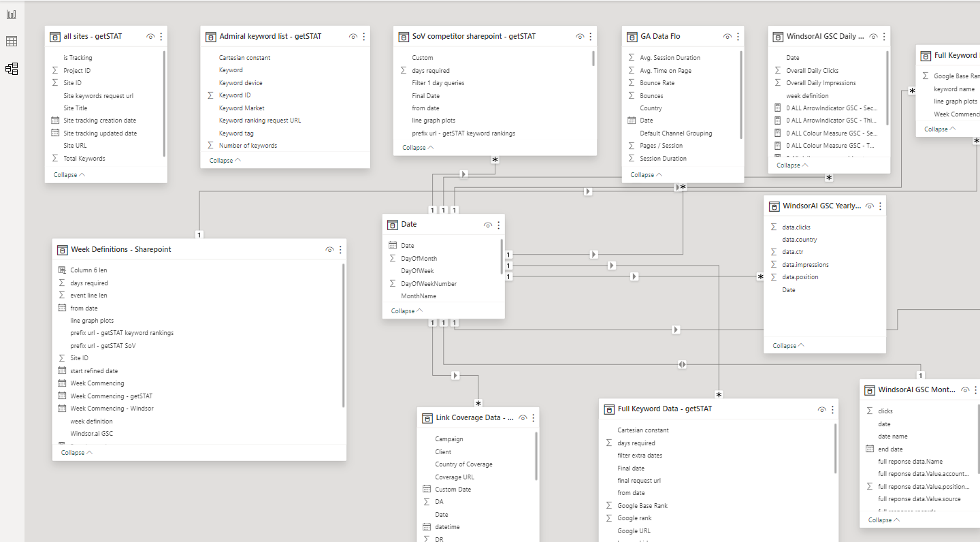980x542 pixels.
Task: Click the Collapse link in Week Definitions
Action: tap(77, 453)
